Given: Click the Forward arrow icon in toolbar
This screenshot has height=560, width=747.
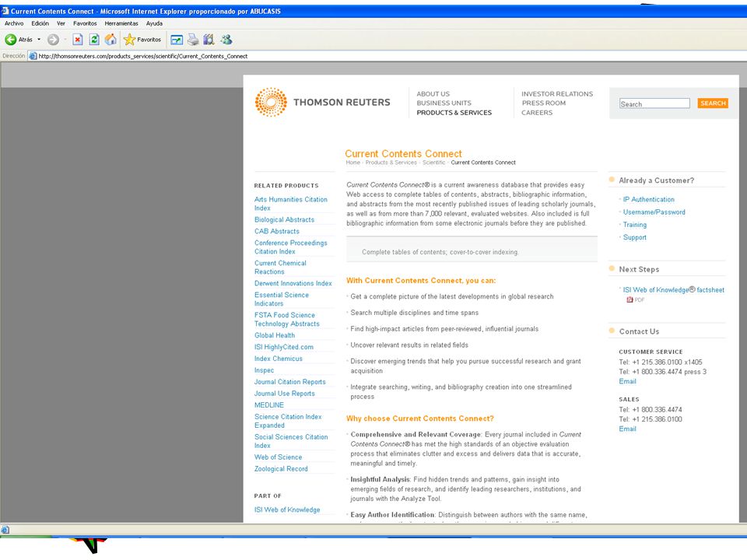Looking at the screenshot, I should (x=54, y=40).
